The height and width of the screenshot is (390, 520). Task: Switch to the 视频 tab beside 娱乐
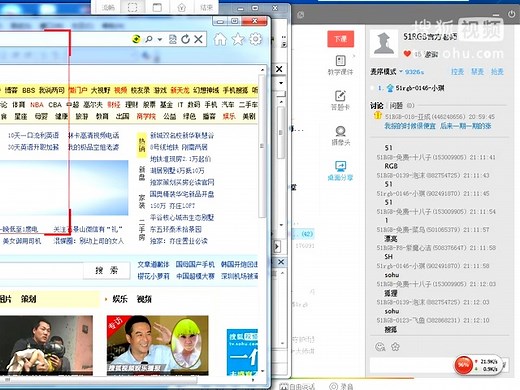point(144,299)
